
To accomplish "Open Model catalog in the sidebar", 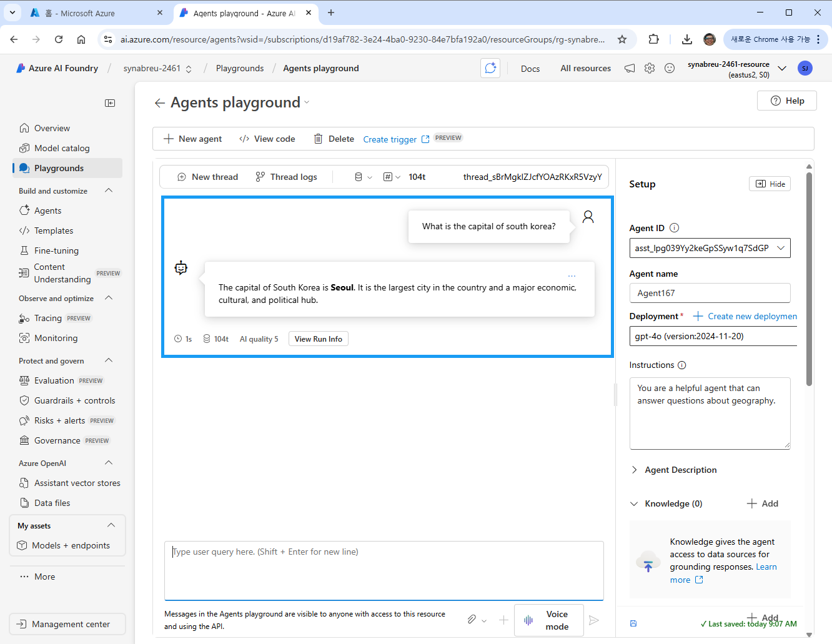I will tap(67, 148).
